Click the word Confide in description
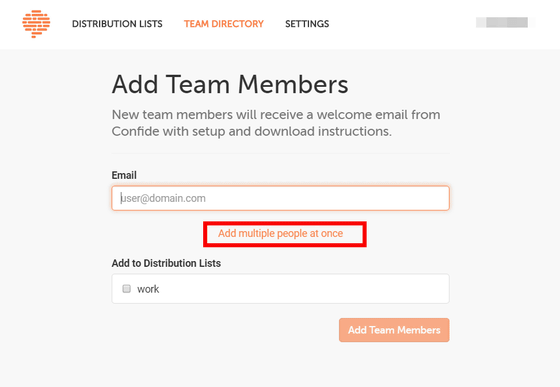 coord(135,131)
